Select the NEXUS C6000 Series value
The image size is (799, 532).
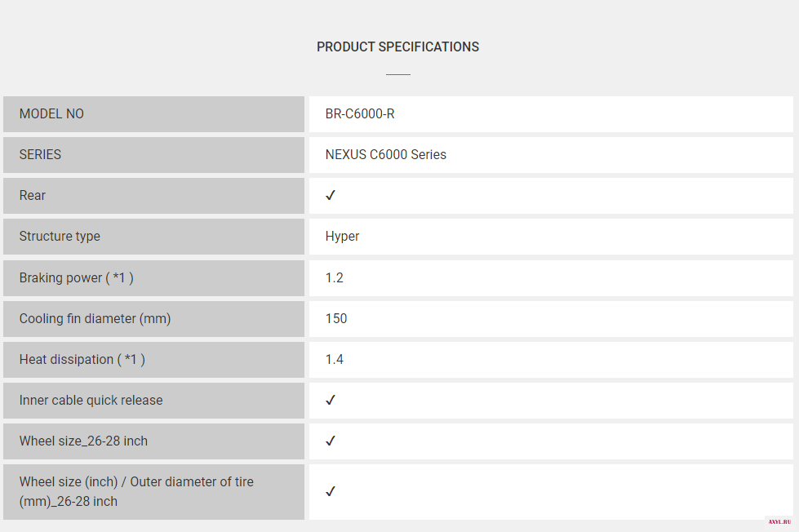pos(386,154)
